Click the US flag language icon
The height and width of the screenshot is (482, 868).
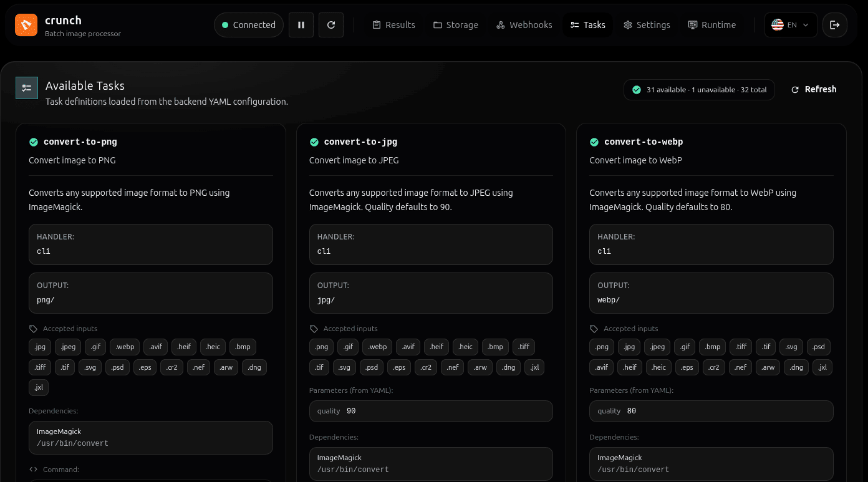point(778,25)
